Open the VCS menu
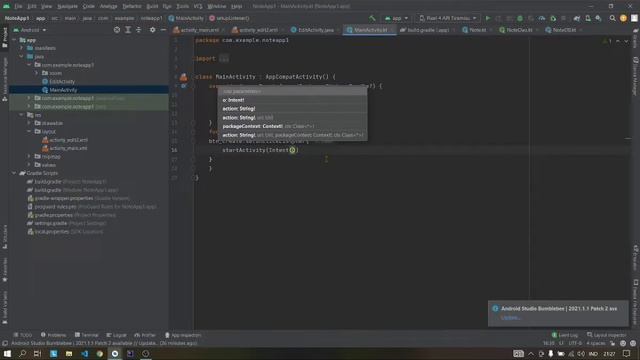The image size is (640, 360). pos(198,6)
